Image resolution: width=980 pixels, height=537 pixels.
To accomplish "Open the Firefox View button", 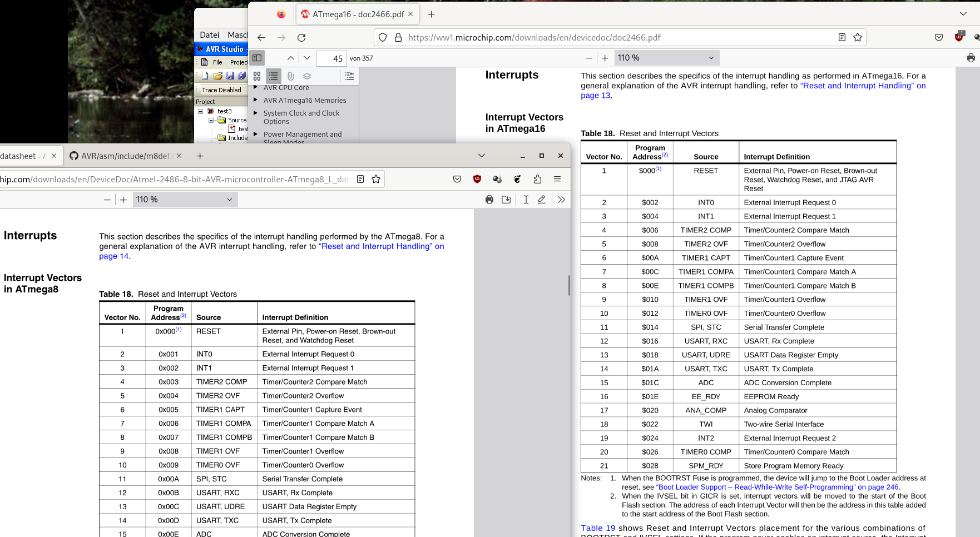I will pyautogui.click(x=281, y=14).
